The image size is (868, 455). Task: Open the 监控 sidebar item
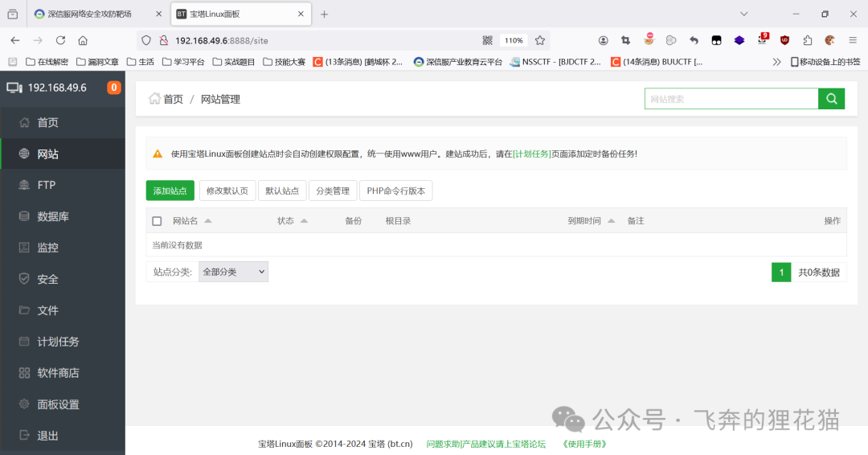point(63,248)
